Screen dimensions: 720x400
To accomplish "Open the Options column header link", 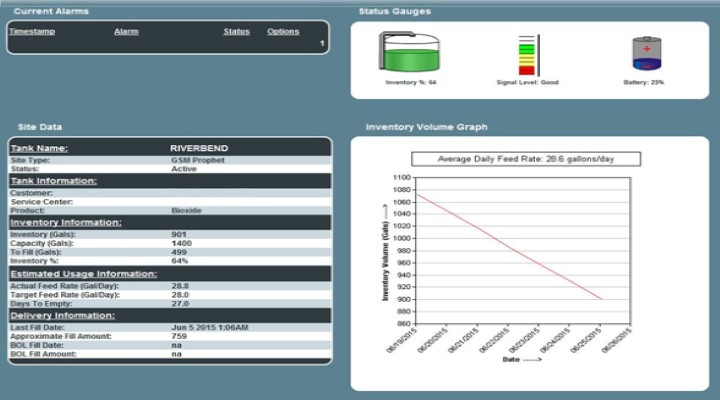I will pyautogui.click(x=283, y=31).
